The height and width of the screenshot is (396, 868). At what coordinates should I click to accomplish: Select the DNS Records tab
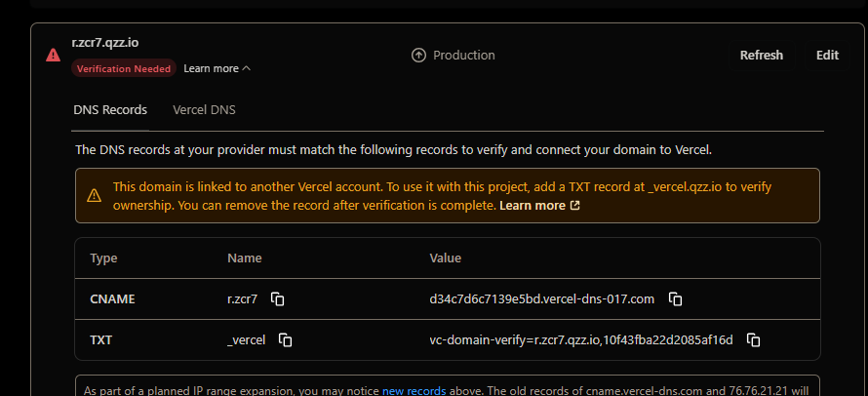[110, 109]
